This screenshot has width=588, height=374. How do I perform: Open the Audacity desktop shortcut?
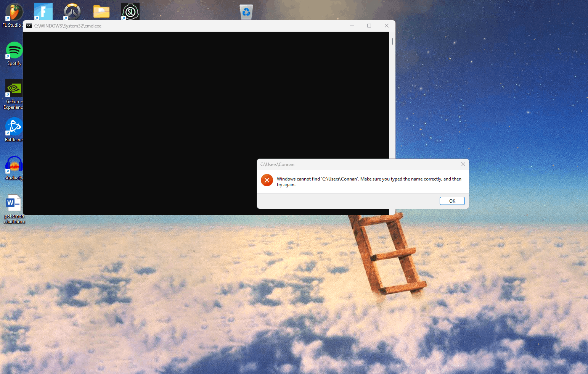click(x=14, y=168)
